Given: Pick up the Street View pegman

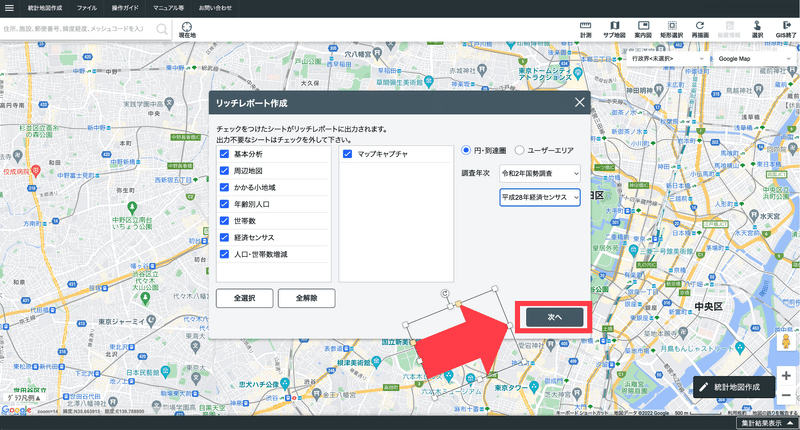Looking at the screenshot, I should (786, 341).
